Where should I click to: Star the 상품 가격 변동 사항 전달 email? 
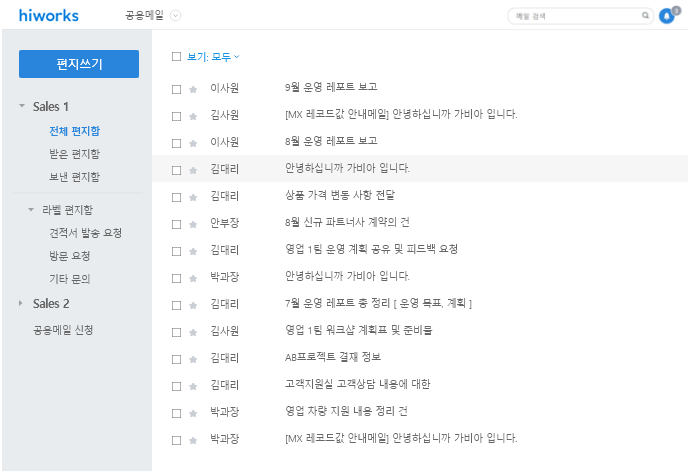pyautogui.click(x=193, y=196)
